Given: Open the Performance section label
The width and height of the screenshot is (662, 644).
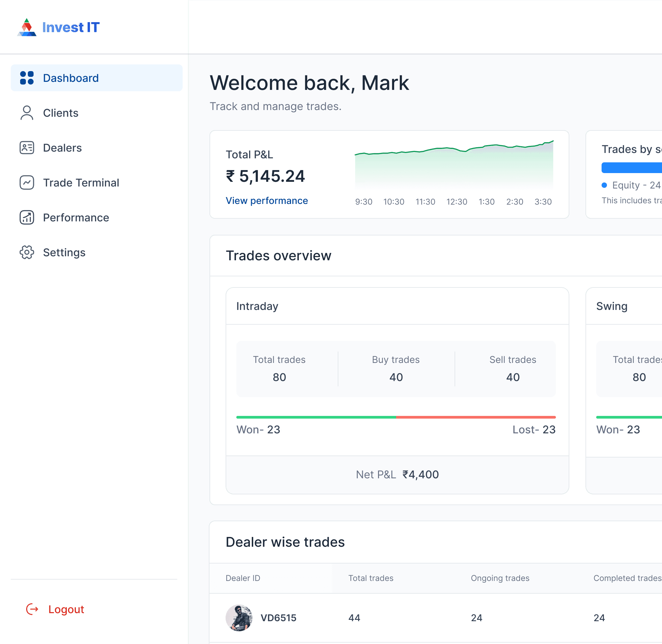Looking at the screenshot, I should [76, 217].
